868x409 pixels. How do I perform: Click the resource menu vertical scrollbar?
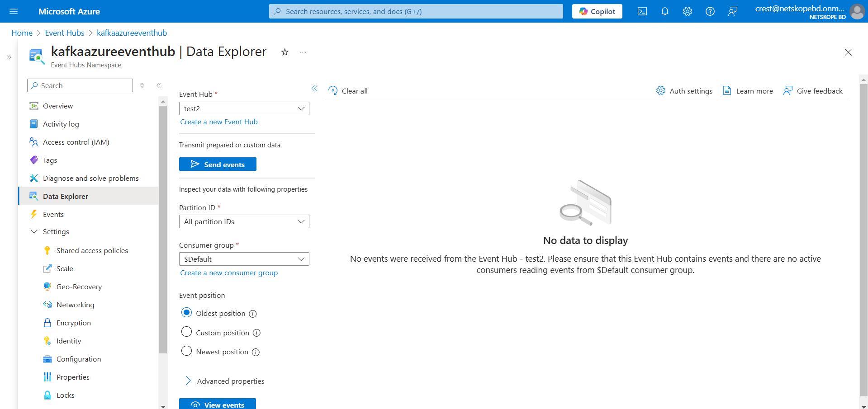[163, 230]
